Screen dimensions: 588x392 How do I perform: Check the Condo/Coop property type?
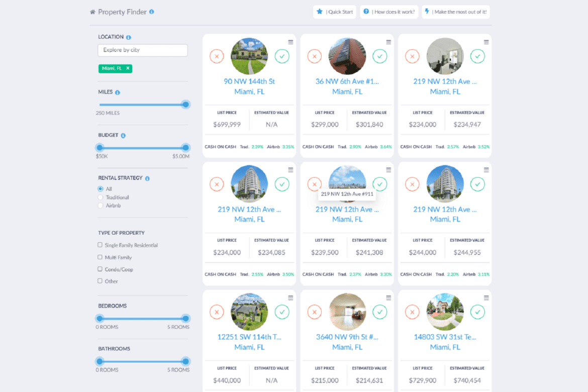point(100,269)
